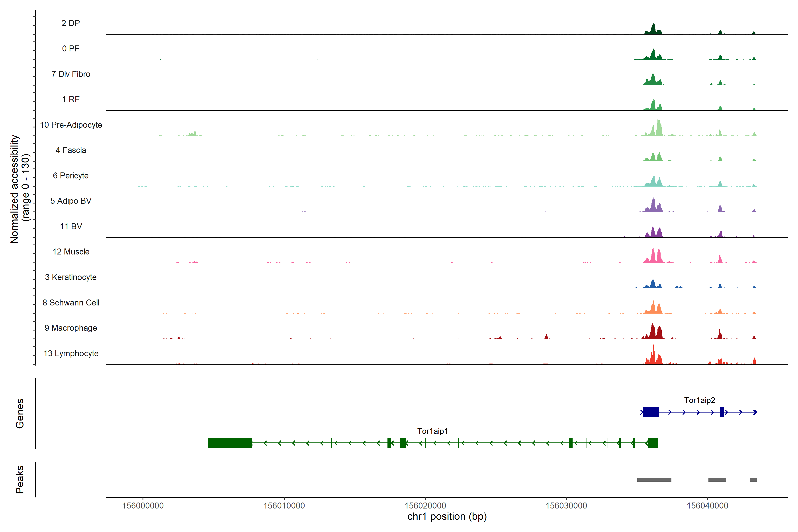Click the smallest rightmost gray peak bar
Screen dimensions: 798x532
point(753,480)
